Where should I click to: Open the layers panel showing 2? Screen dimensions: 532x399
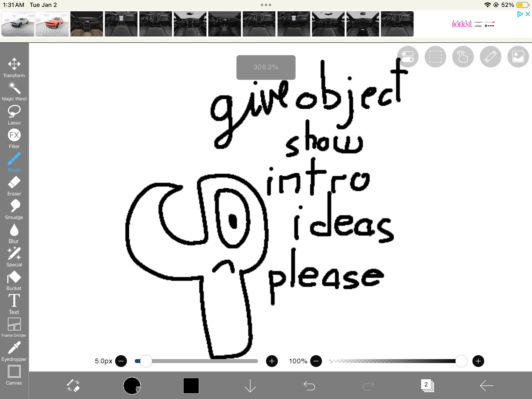coord(427,385)
